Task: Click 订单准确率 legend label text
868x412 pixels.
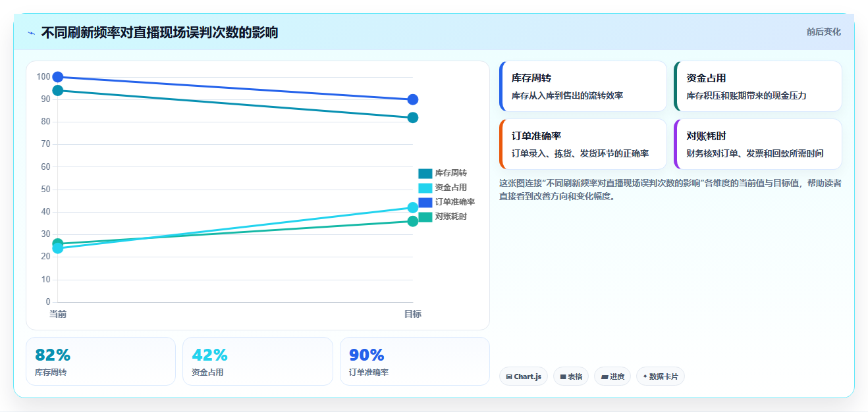Action: (x=455, y=202)
